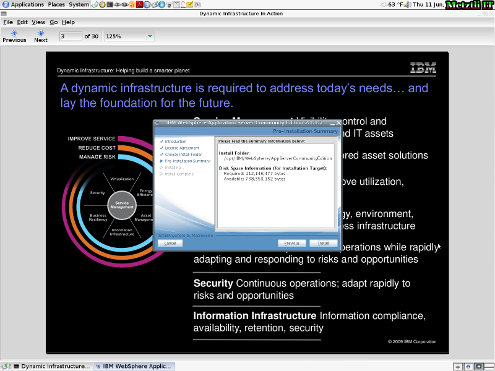
Task: Click the page number field showing 3
Action: tap(70, 36)
